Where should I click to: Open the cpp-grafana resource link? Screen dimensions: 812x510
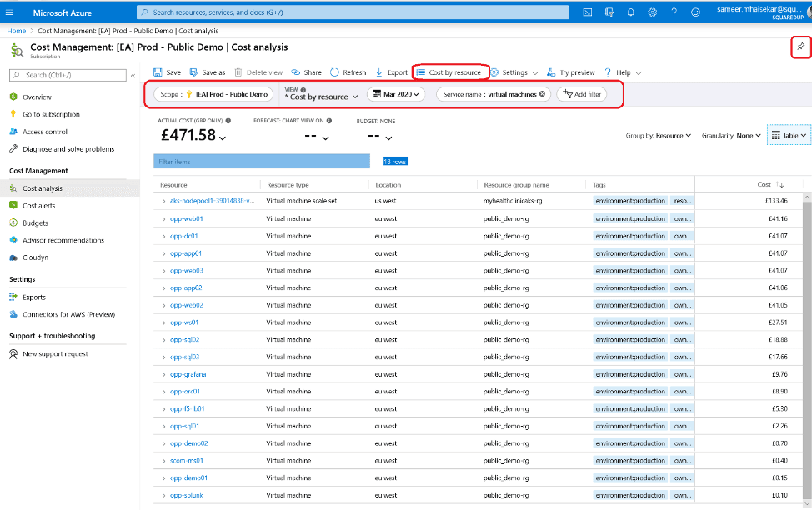(188, 374)
